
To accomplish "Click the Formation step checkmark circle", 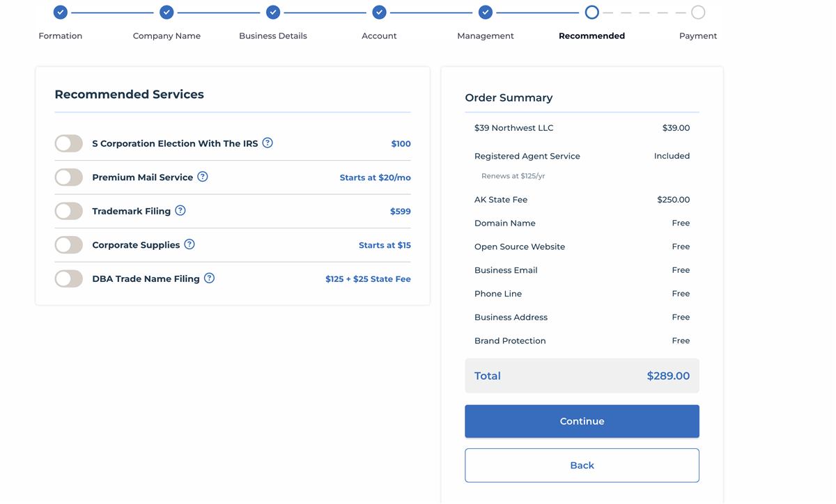I will [x=61, y=12].
